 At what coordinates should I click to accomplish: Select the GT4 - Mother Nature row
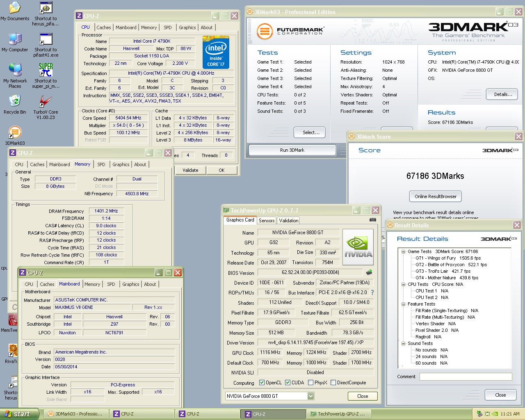click(447, 278)
